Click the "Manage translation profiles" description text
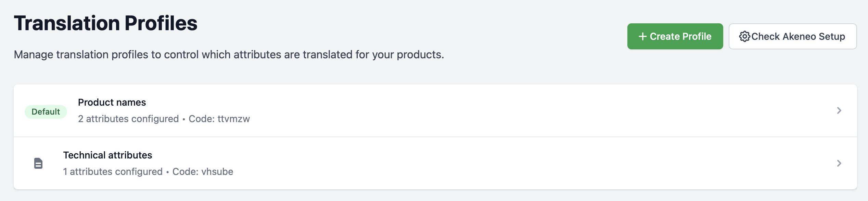 pos(229,55)
